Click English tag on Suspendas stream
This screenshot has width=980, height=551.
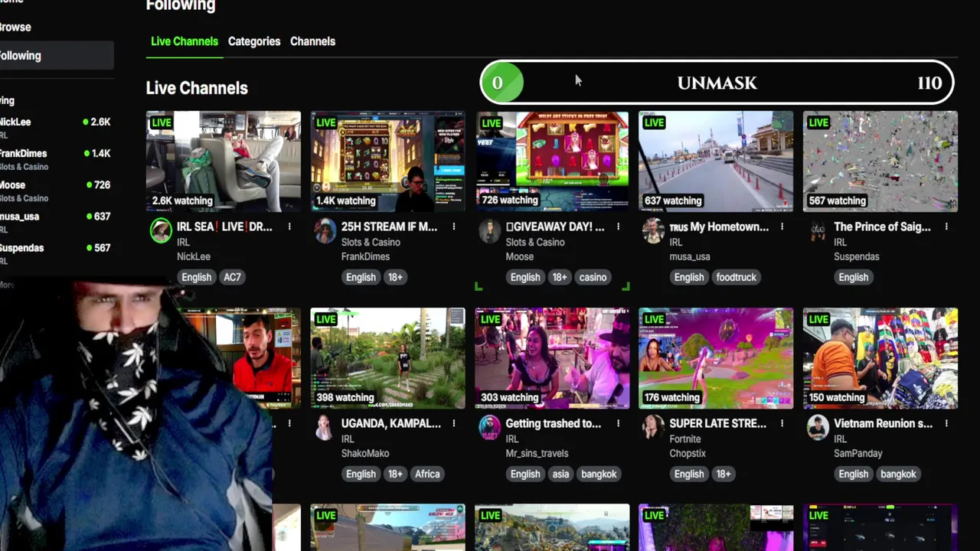tap(853, 277)
